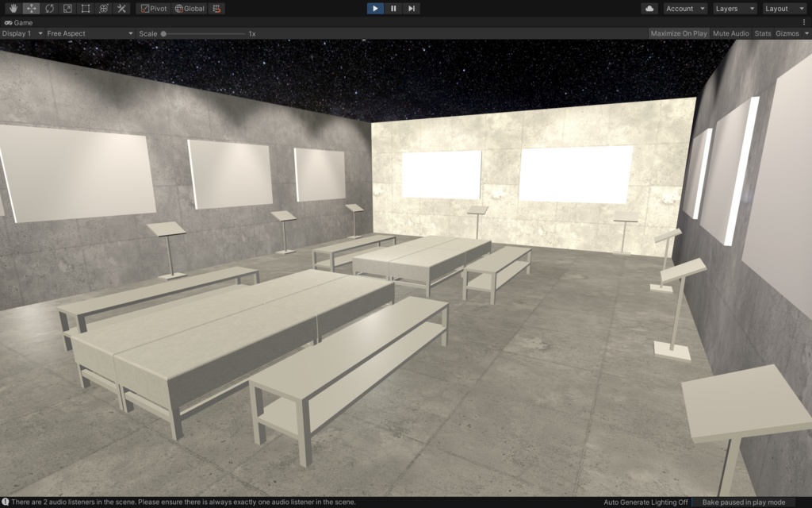The image size is (812, 508).
Task: Open the Layout selection dropdown
Action: point(783,8)
